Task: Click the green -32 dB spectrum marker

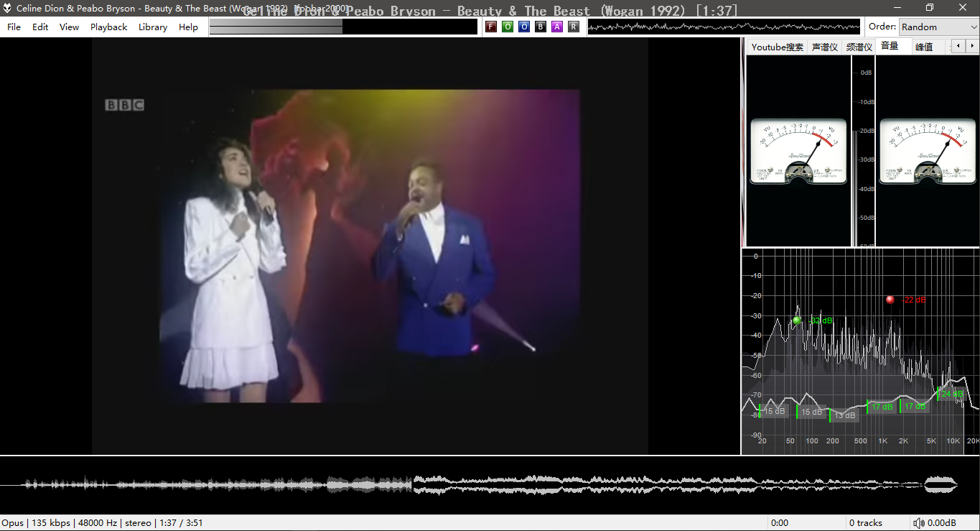Action: tap(797, 320)
